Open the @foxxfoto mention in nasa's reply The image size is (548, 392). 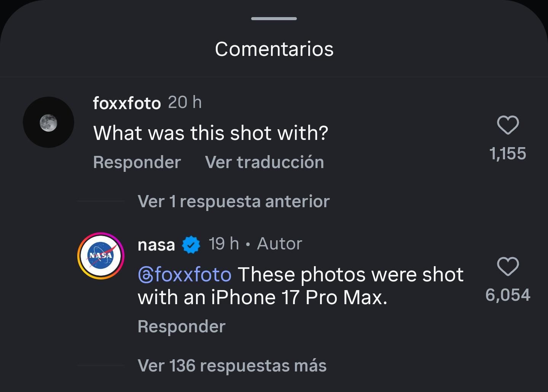click(x=184, y=274)
